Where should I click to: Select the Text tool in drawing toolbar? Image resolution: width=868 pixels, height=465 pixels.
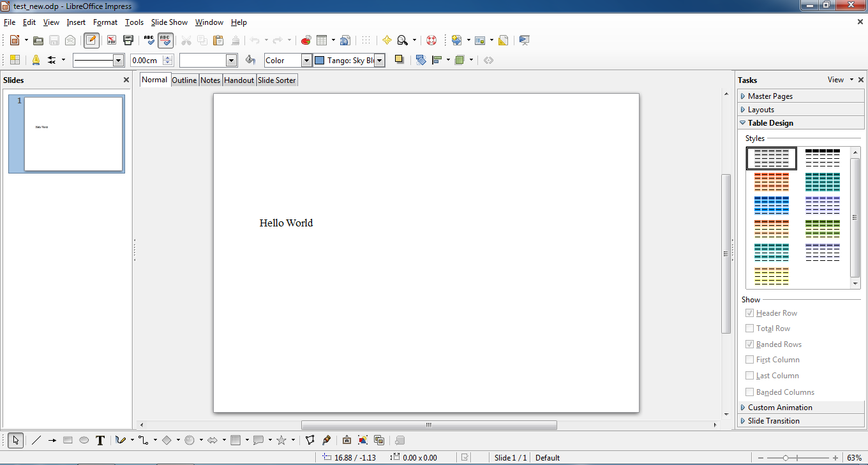coord(100,440)
